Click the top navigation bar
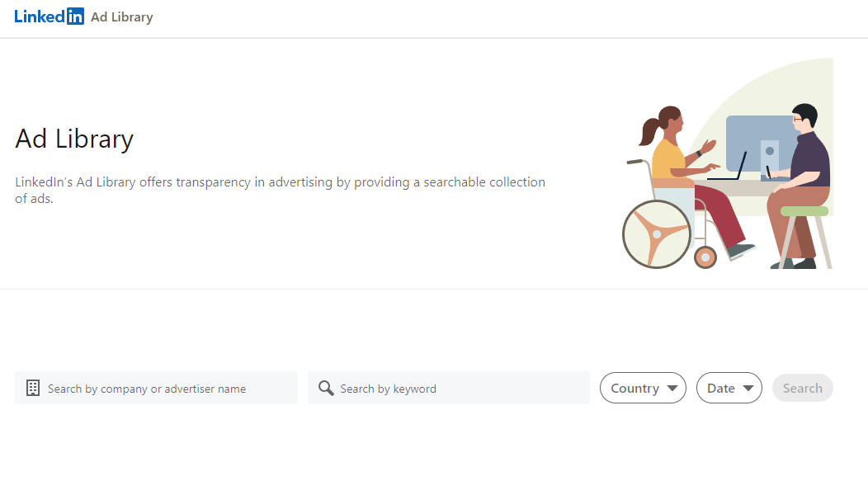 point(434,17)
